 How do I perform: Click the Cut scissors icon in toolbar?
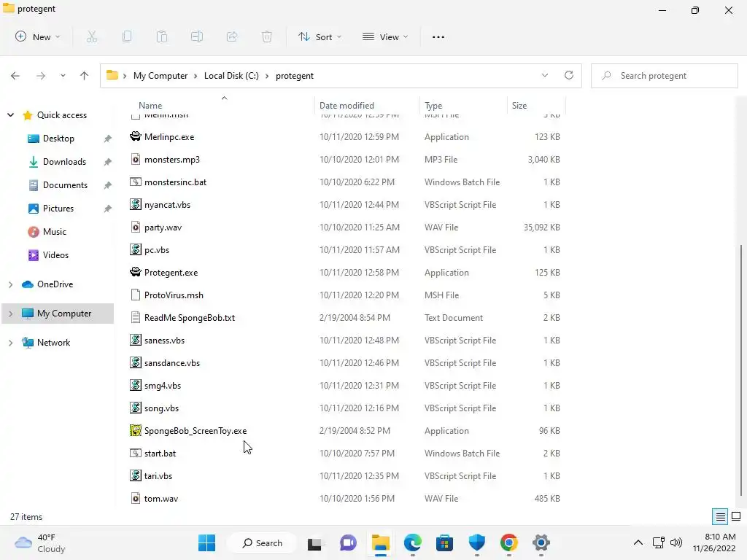[x=92, y=36]
